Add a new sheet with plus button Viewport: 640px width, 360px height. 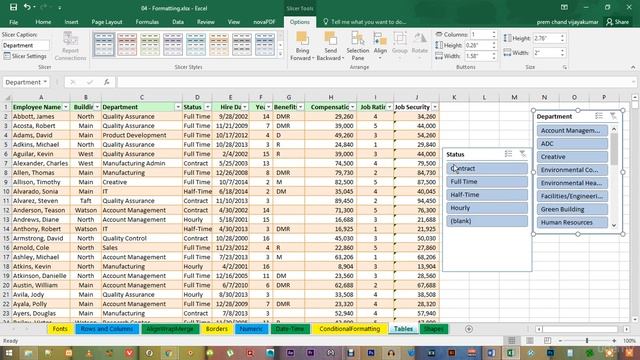point(469,329)
